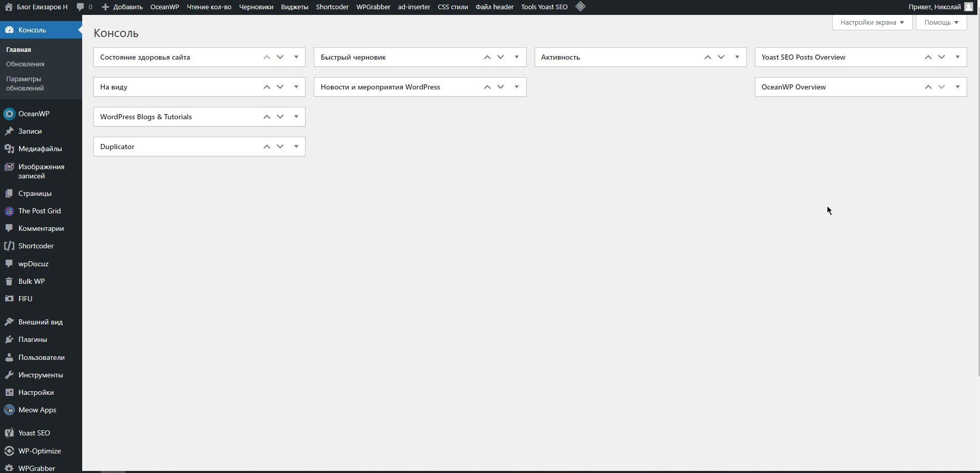Click the Страницы pages icon
980x473 pixels.
pyautogui.click(x=9, y=193)
